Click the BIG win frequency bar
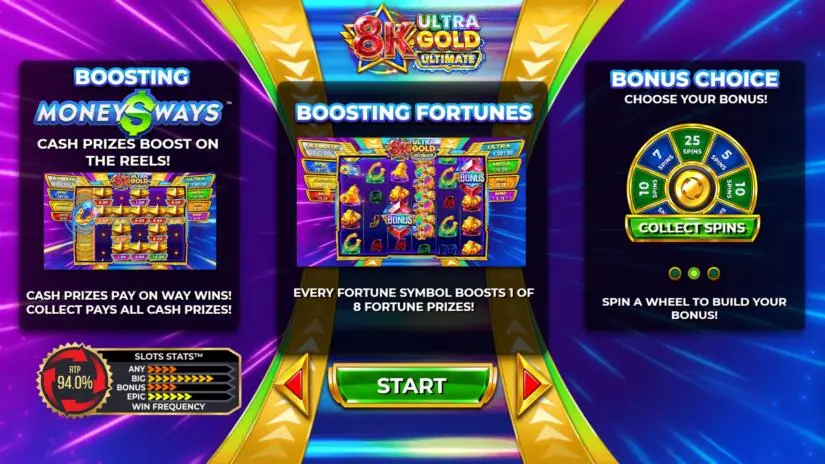Viewport: 825px width, 464px height. coord(180,378)
